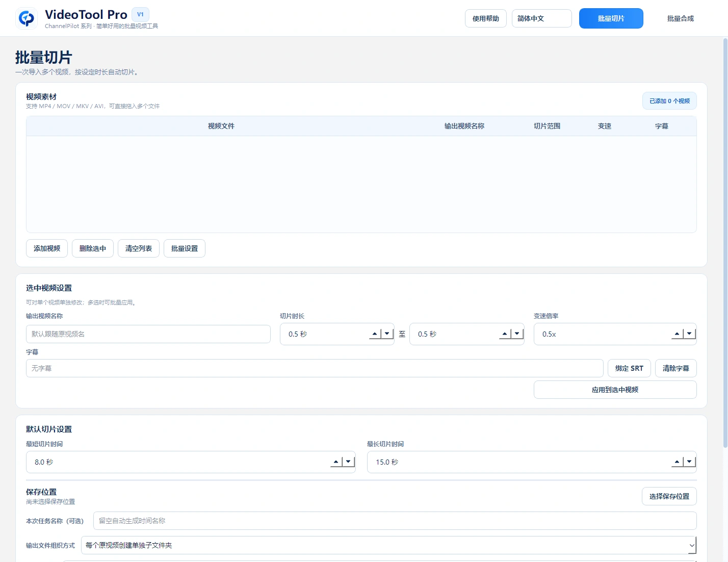Click the 字幕 column header
The width and height of the screenshot is (728, 562).
[661, 126]
